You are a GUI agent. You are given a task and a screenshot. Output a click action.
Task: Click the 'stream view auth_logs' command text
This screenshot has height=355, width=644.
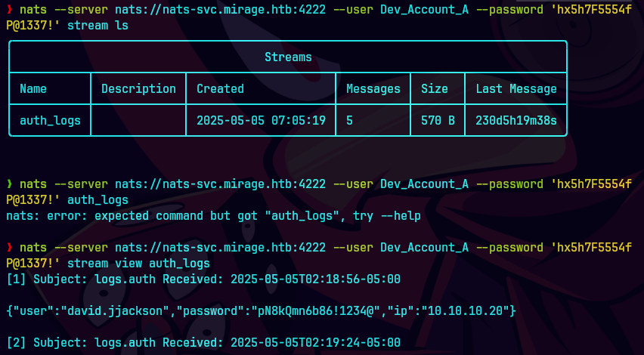pyautogui.click(x=138, y=263)
